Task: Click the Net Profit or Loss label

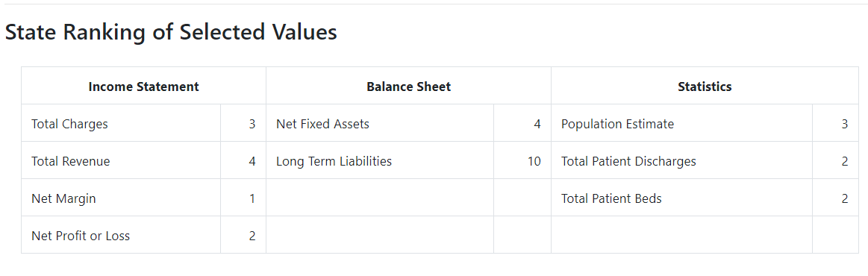Action: coord(81,236)
